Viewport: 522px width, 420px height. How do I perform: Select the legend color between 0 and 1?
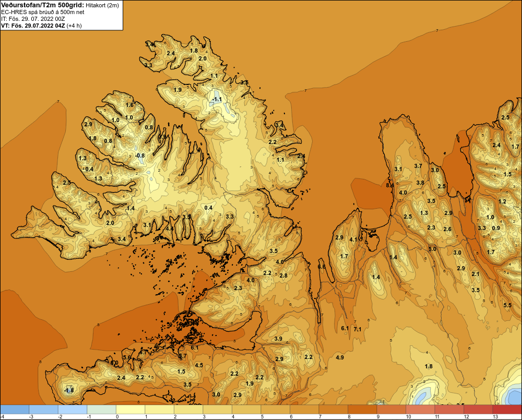tap(130, 410)
